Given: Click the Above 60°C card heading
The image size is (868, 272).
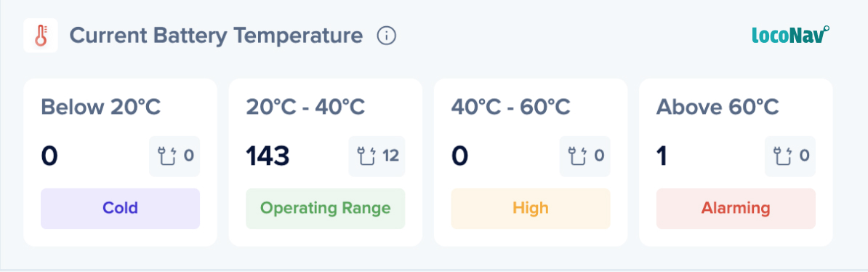Looking at the screenshot, I should click(718, 107).
